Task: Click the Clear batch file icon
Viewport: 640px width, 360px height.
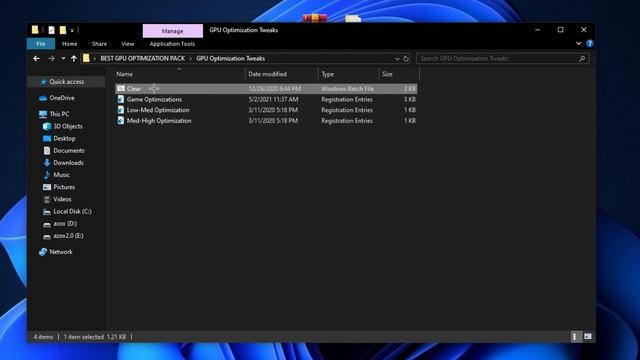Action: [120, 89]
